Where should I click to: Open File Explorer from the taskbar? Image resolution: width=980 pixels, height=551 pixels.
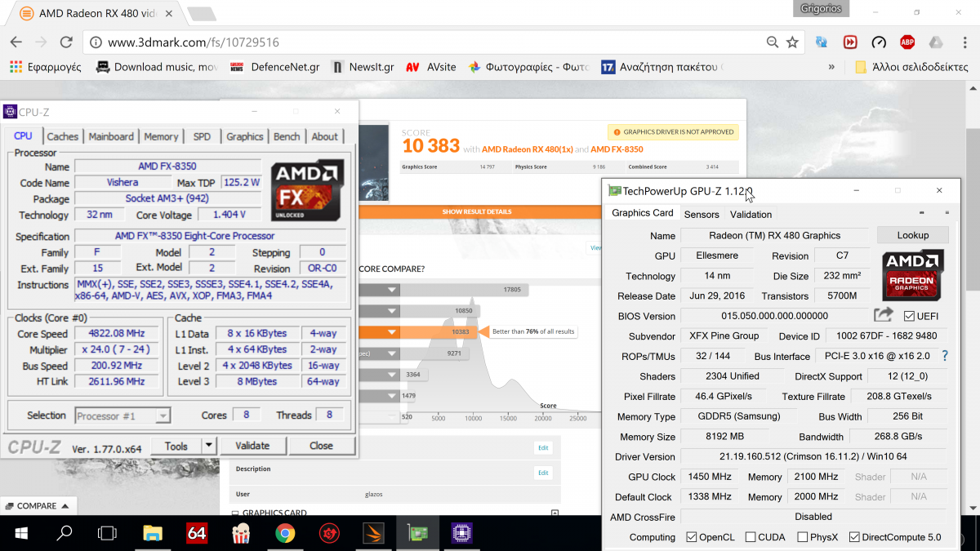coord(153,534)
